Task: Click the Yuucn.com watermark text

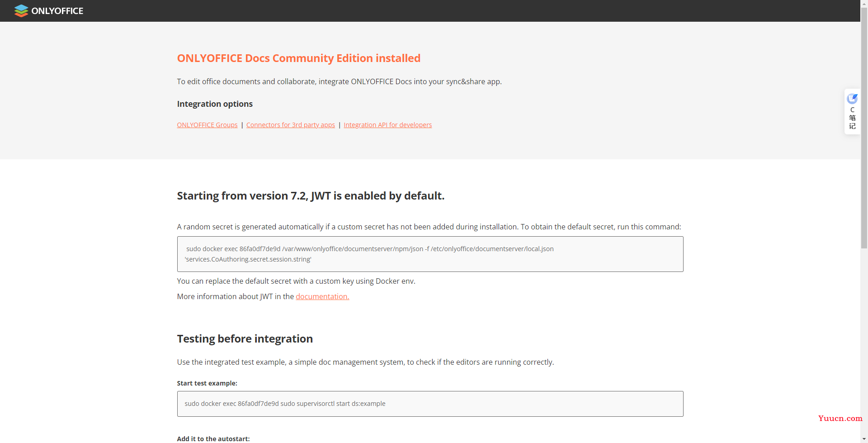Action: point(840,418)
